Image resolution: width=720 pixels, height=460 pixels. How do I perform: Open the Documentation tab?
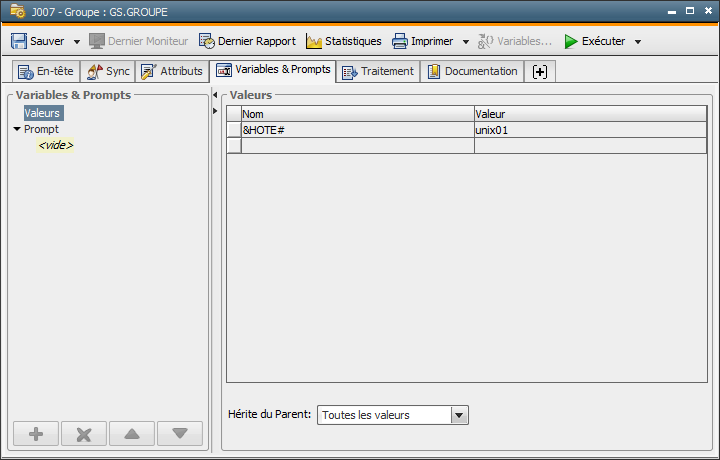tap(472, 72)
